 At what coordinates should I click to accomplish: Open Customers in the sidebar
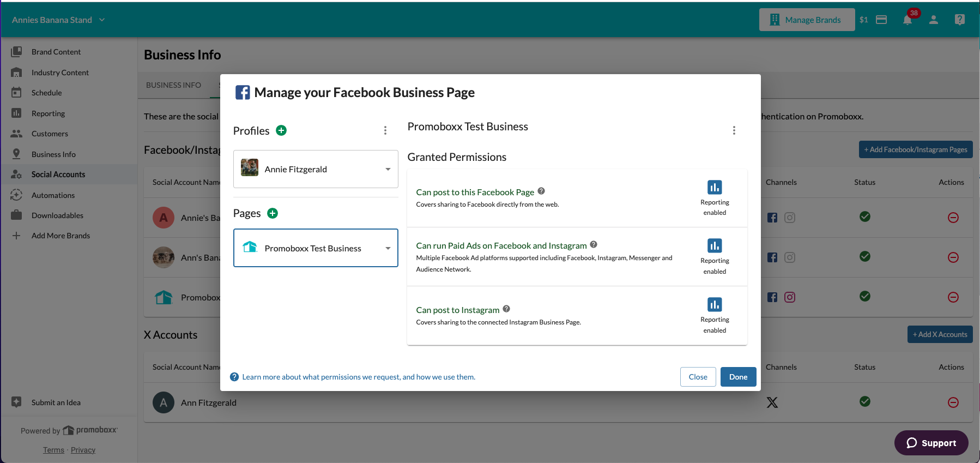[50, 134]
